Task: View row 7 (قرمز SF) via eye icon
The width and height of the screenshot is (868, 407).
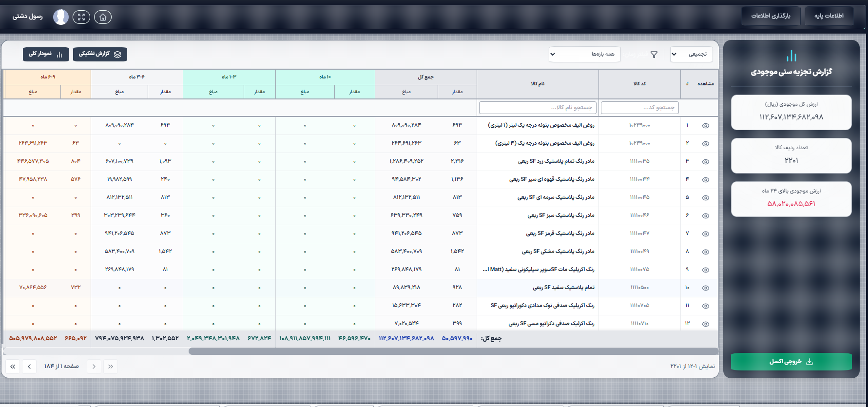Action: point(705,234)
